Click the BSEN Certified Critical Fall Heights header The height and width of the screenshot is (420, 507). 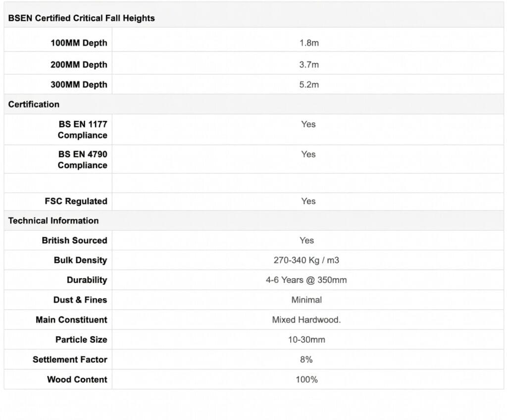82,18
